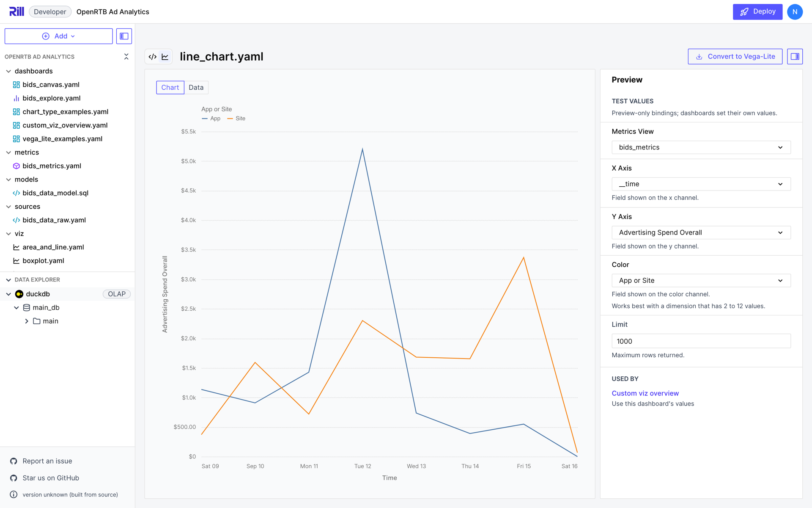Collapse all folders icon in file explorer
The width and height of the screenshot is (812, 508).
(x=126, y=56)
